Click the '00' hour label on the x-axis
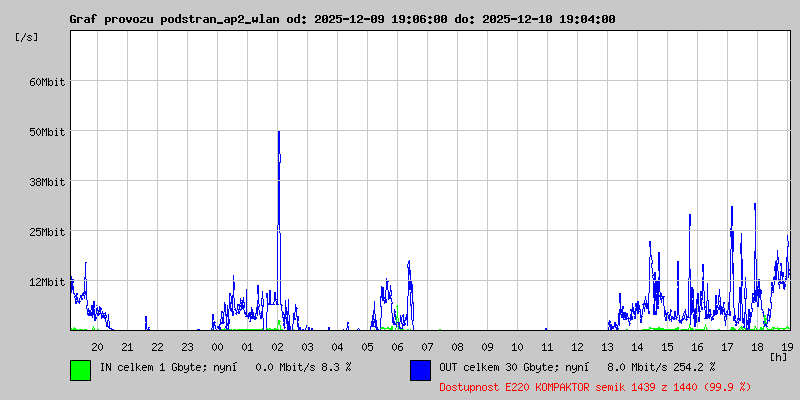This screenshot has height=400, width=800. click(x=217, y=347)
